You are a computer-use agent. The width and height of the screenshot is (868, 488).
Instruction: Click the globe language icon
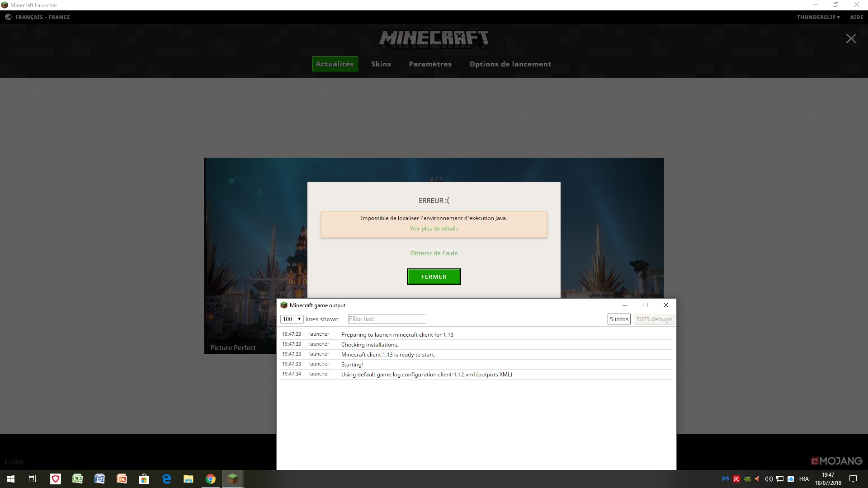point(8,17)
